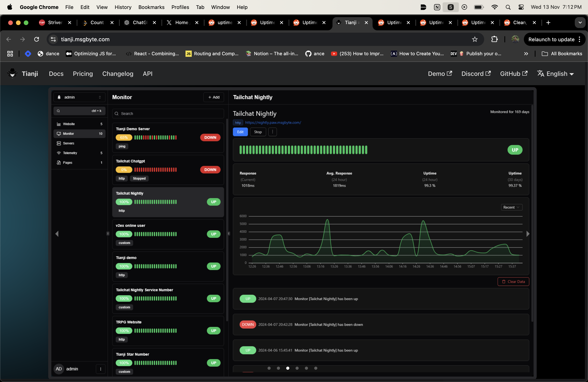This screenshot has width=588, height=382.
Task: Click the Tailchat Nightly heartbeat status bar
Action: [303, 150]
